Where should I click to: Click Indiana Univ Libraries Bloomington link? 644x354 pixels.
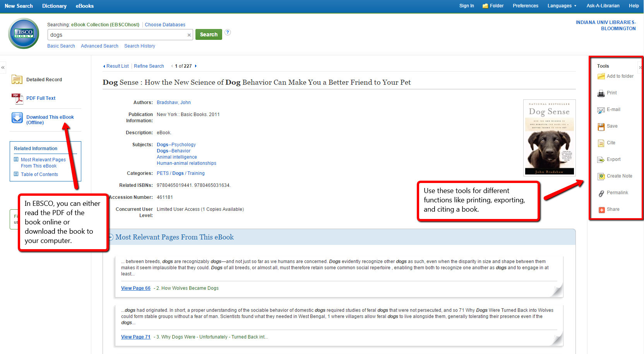coord(606,26)
